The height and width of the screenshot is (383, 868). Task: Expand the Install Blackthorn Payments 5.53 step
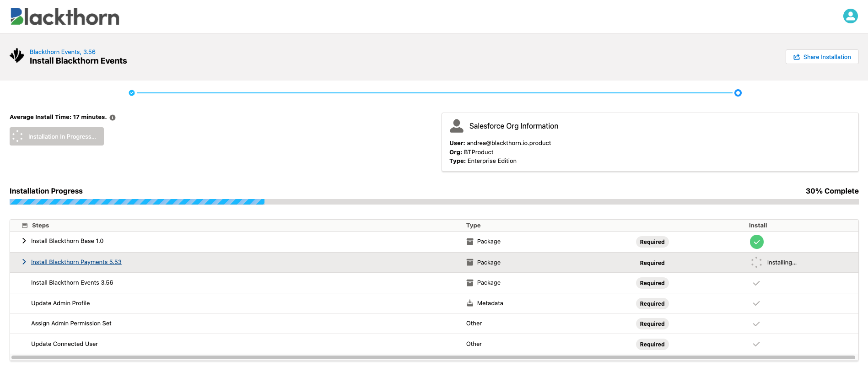(x=24, y=262)
